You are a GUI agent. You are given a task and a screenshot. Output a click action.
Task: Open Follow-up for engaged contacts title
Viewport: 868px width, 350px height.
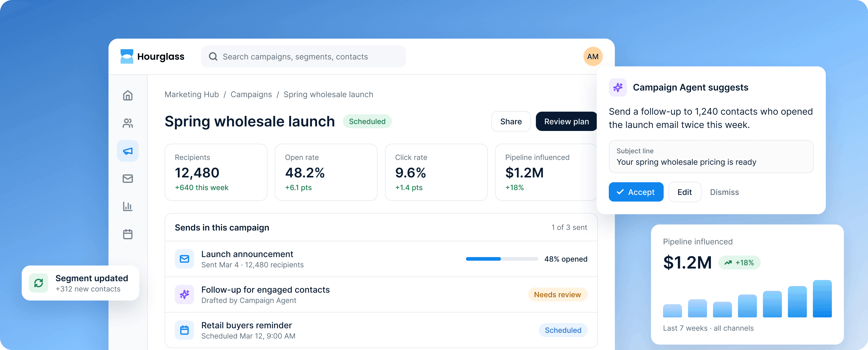point(265,290)
